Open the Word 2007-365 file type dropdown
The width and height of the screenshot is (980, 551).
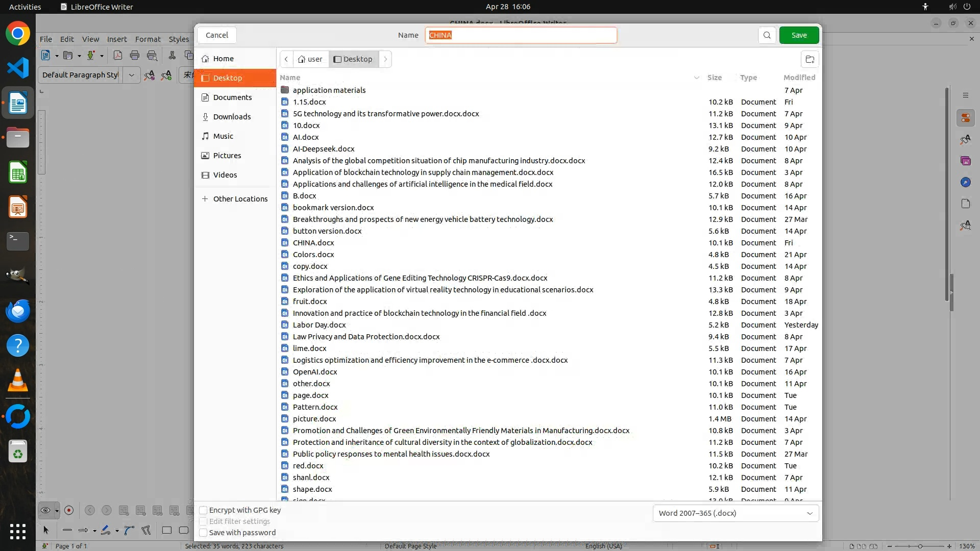[x=736, y=513]
